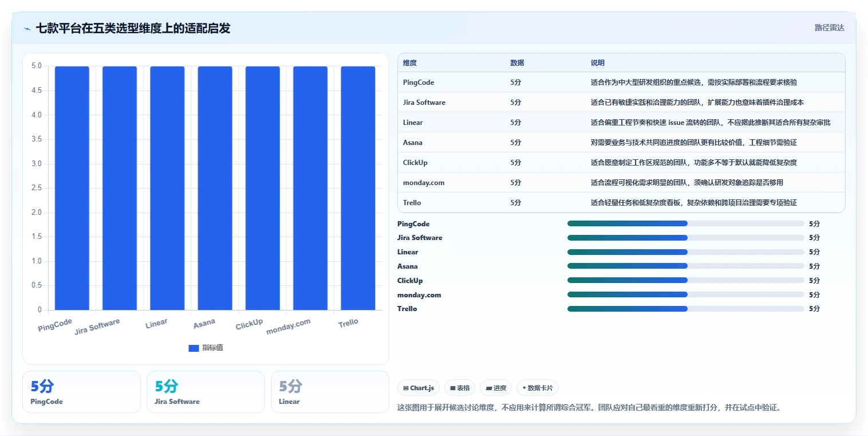Click the 路径雷达 label in the header
This screenshot has height=436, width=868.
tap(829, 28)
